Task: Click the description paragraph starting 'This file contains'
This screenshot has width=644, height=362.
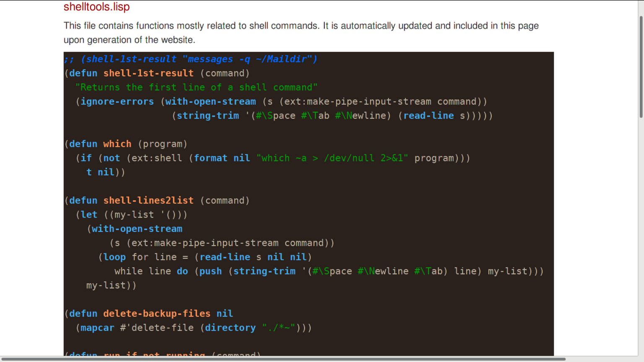Action: click(x=301, y=33)
